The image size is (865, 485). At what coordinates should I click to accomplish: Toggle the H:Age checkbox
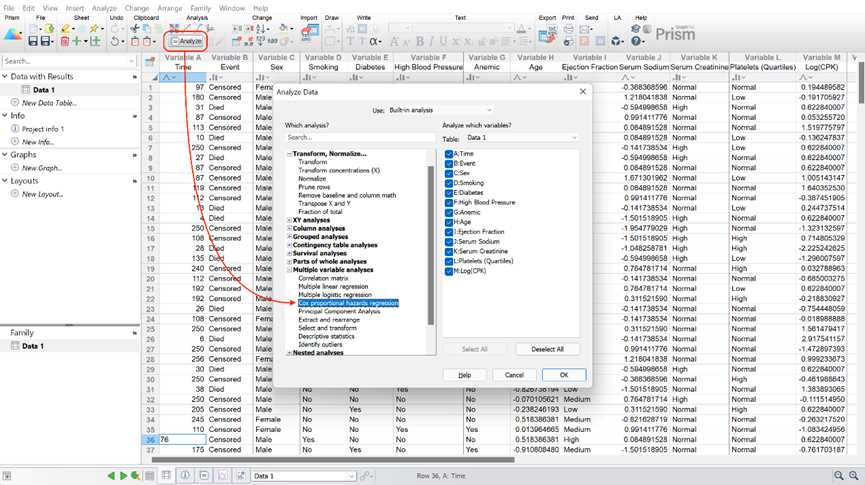tap(448, 222)
